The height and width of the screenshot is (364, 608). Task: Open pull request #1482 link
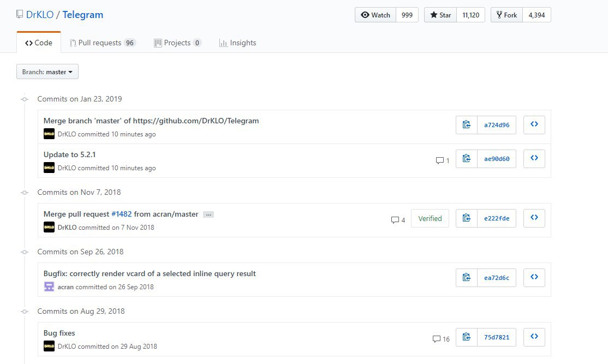coord(121,214)
